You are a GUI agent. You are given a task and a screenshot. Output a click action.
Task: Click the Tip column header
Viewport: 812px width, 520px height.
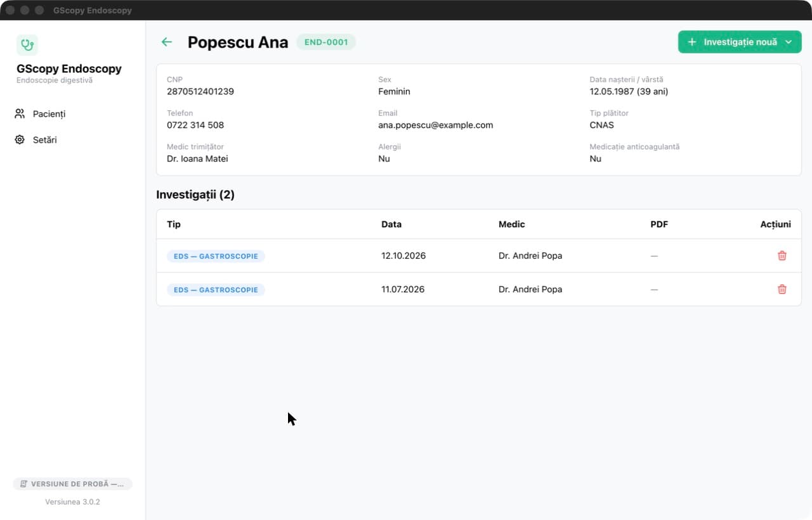(174, 224)
